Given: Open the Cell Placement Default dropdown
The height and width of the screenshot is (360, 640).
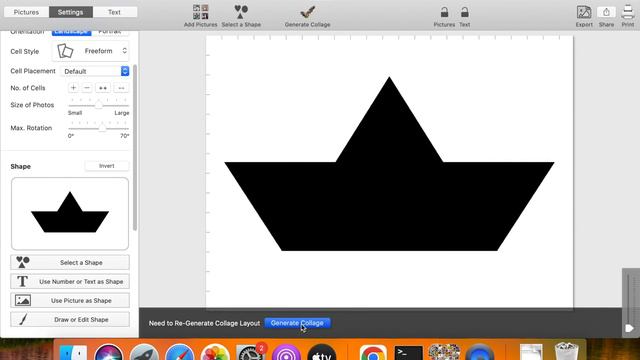Looking at the screenshot, I should (x=95, y=71).
